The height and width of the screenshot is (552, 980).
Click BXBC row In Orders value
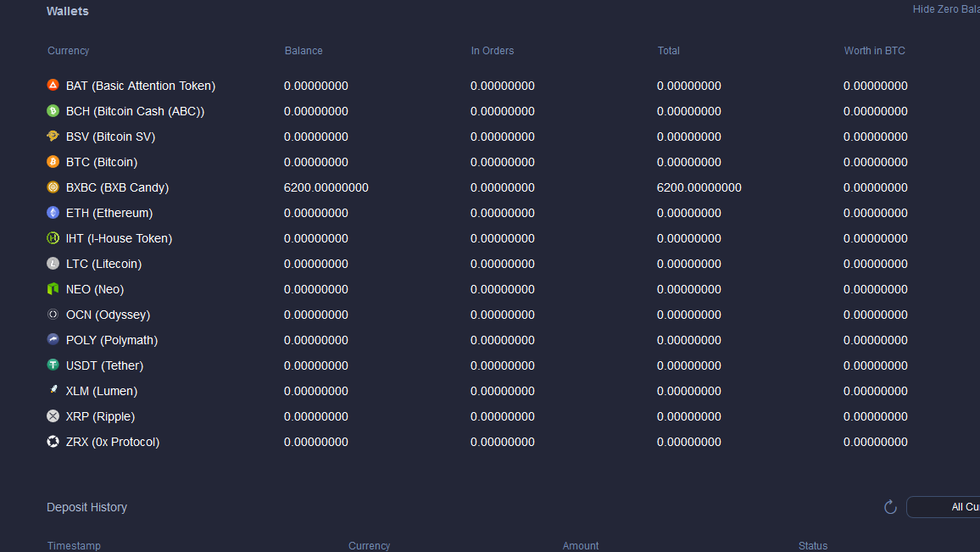(x=503, y=187)
